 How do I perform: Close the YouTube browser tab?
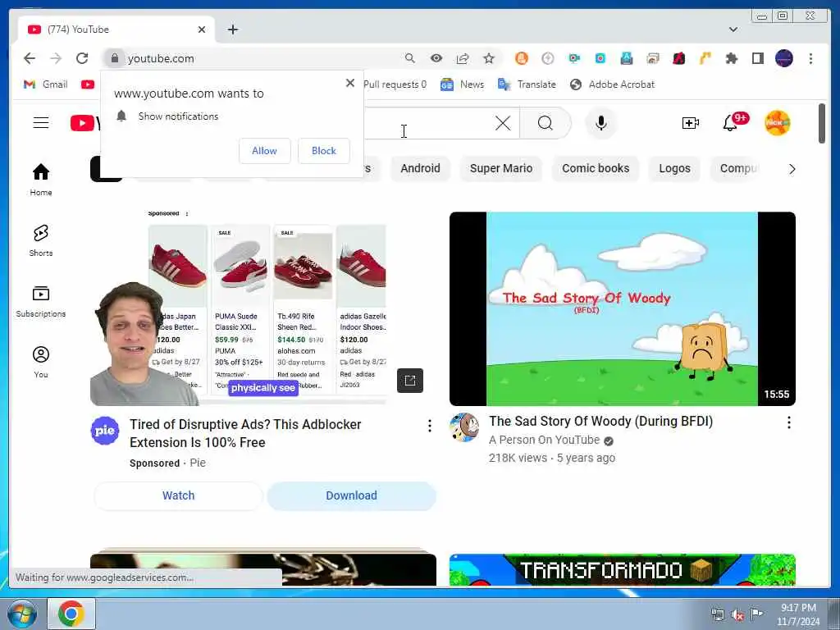click(x=202, y=30)
